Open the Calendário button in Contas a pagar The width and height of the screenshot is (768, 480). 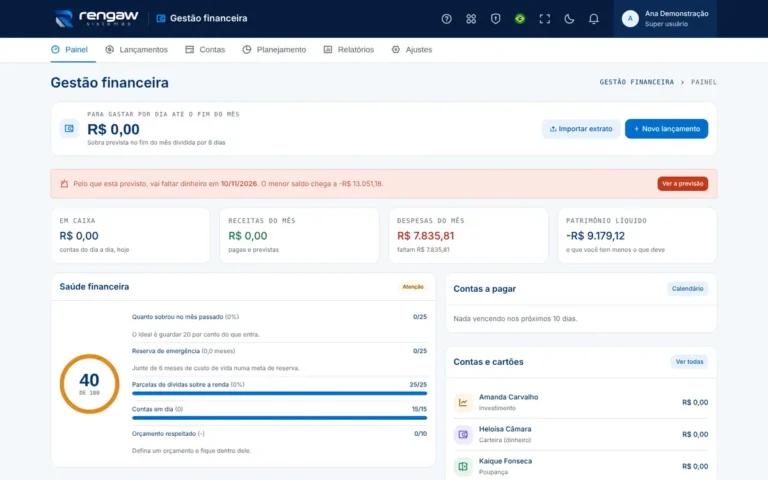687,289
